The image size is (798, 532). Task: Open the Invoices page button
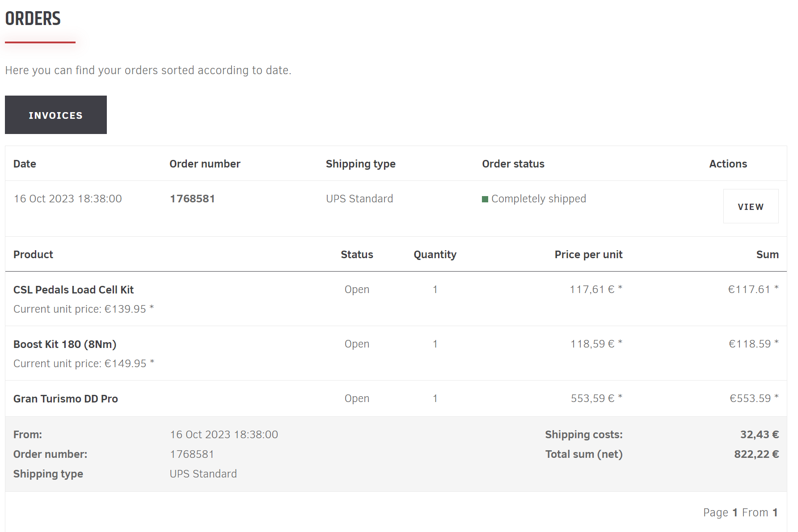coord(56,115)
